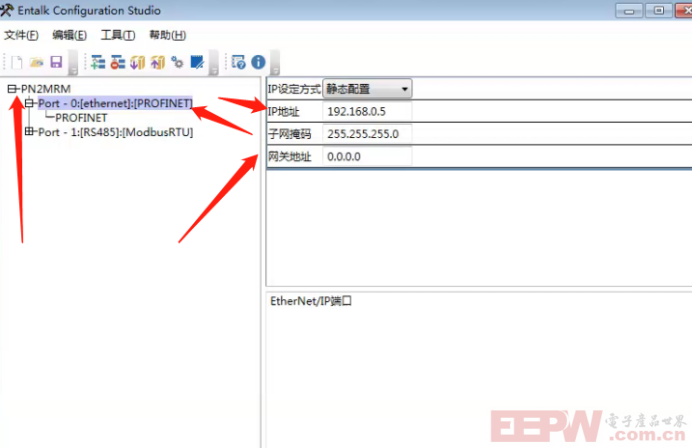The height and width of the screenshot is (448, 692).
Task: Click the 网关地址 label
Action: [290, 157]
